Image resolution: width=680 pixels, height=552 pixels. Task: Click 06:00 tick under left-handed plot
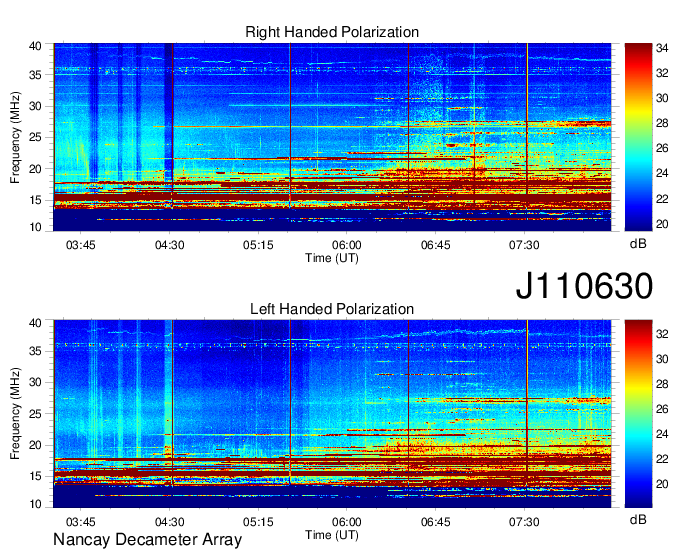[x=347, y=522]
